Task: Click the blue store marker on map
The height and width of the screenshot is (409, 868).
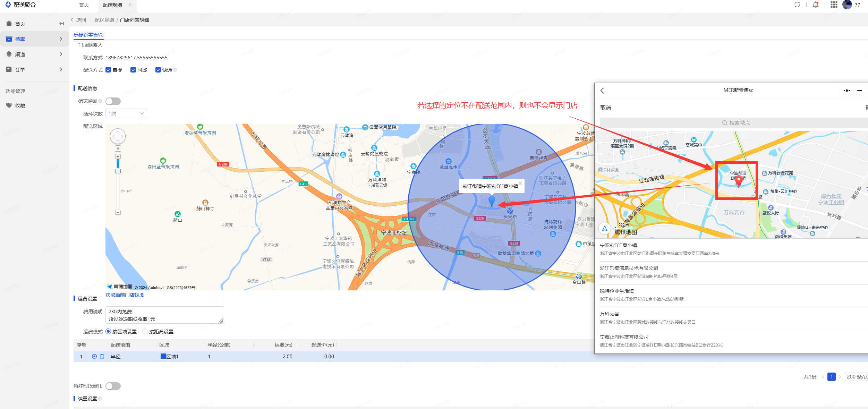Action: pyautogui.click(x=492, y=201)
